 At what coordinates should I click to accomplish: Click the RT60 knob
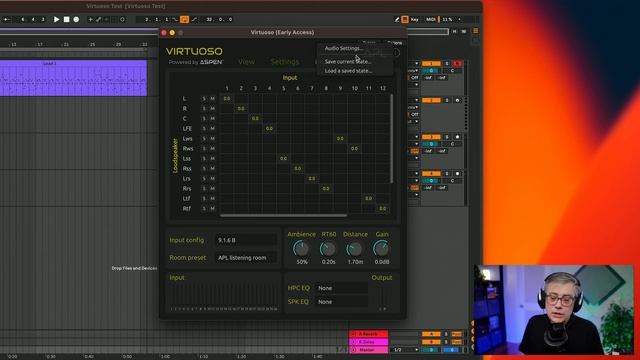pos(328,248)
